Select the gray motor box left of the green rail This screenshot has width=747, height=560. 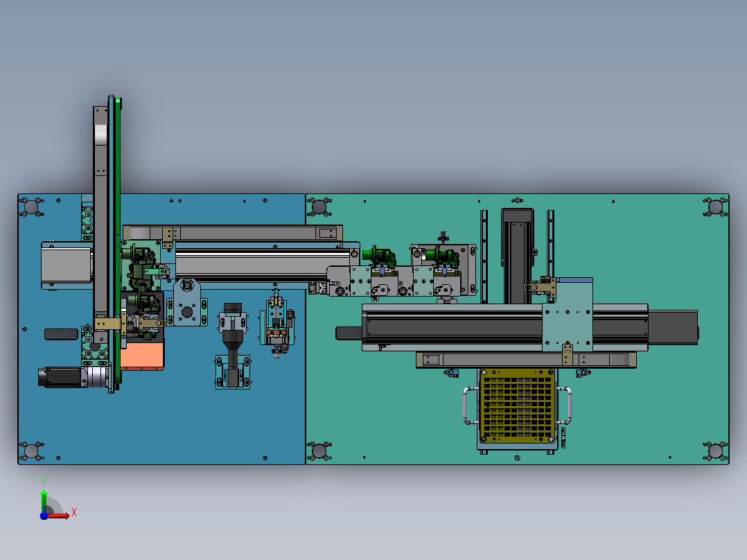67,265
